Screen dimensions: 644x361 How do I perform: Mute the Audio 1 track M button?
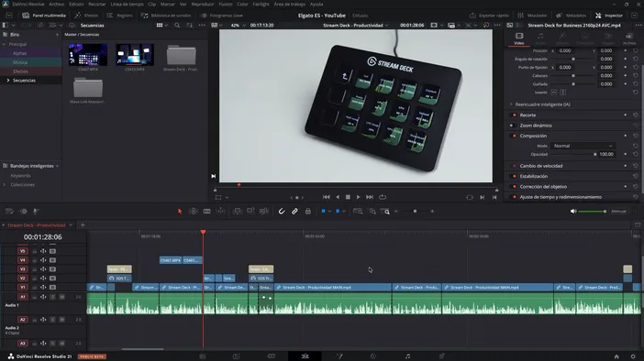[62, 297]
